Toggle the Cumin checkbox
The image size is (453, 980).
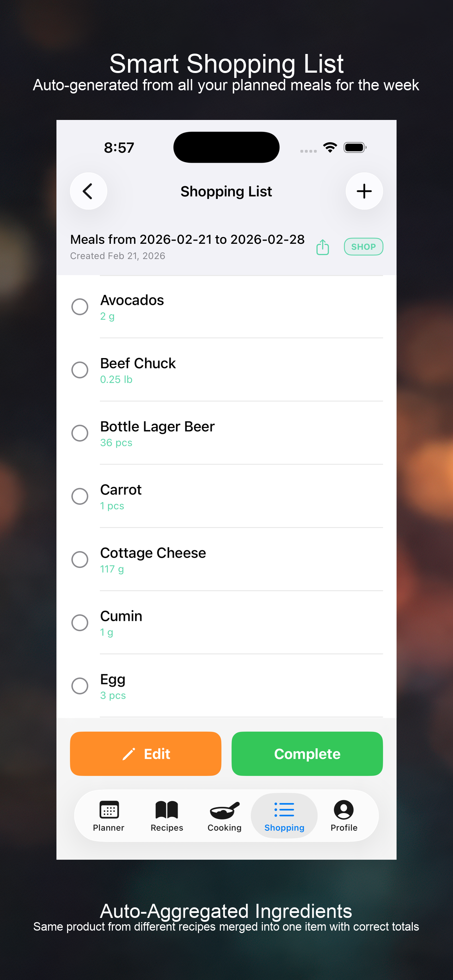point(80,622)
